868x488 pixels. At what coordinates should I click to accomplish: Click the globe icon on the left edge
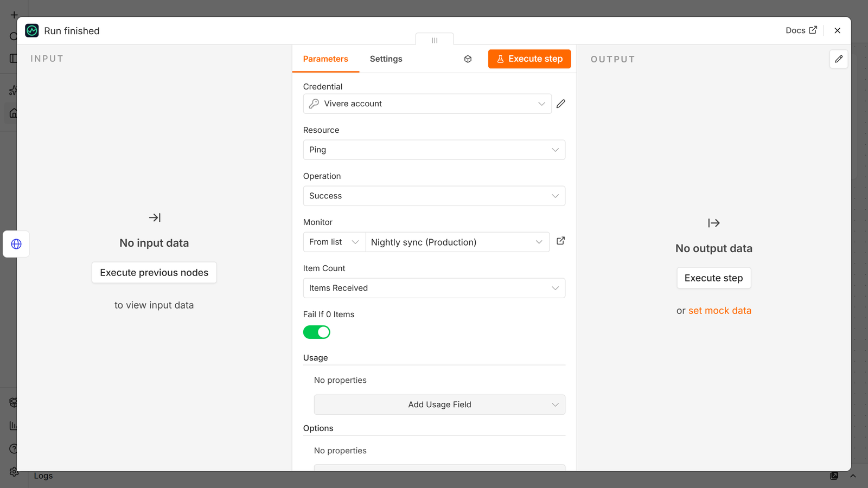16,244
